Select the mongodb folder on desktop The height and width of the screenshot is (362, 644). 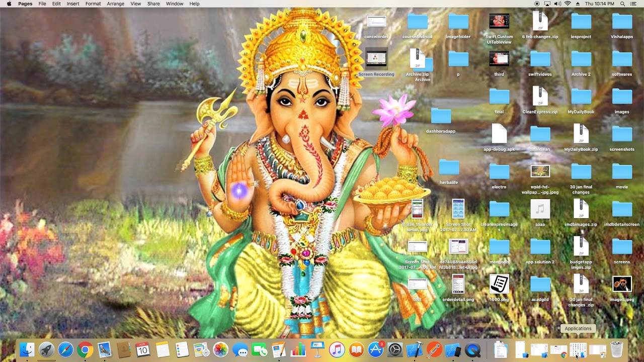tap(499, 251)
